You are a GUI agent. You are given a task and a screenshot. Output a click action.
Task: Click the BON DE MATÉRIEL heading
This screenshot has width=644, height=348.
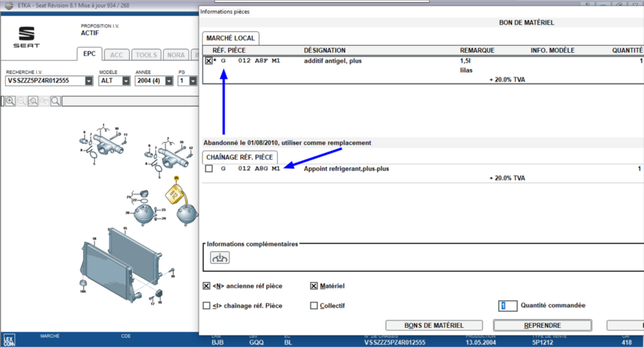point(527,22)
